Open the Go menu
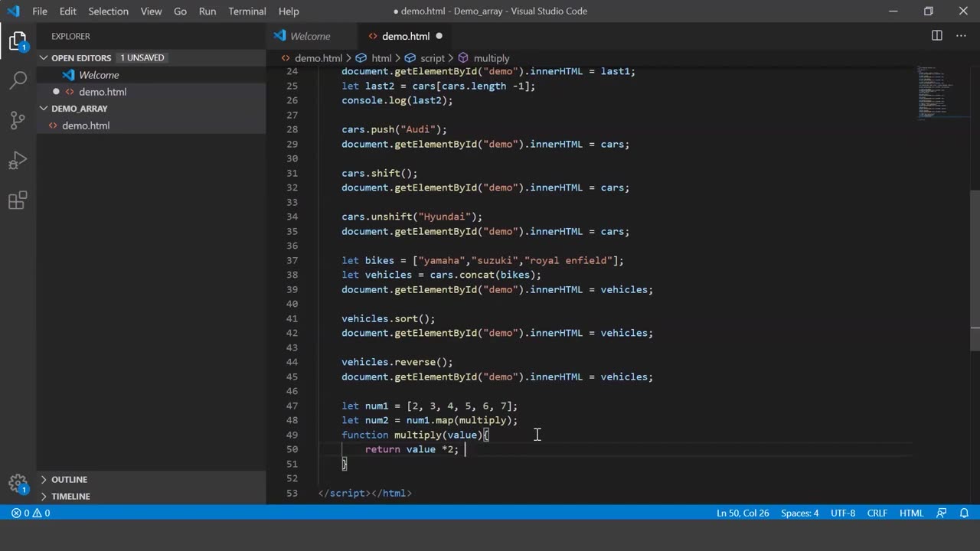The width and height of the screenshot is (980, 551). click(x=181, y=11)
